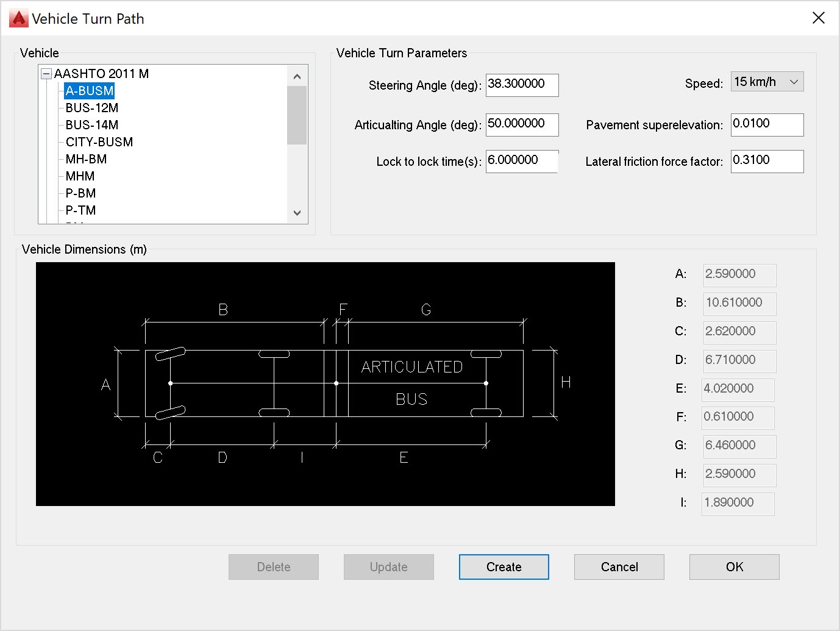Collapse the AASHTO 2011 M tree node

pos(46,74)
